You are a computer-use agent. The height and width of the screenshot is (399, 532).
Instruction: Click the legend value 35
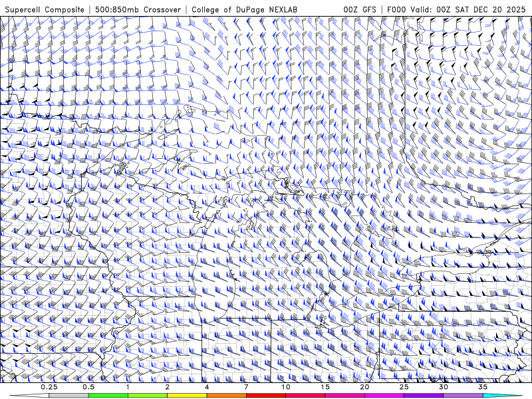coord(483,387)
